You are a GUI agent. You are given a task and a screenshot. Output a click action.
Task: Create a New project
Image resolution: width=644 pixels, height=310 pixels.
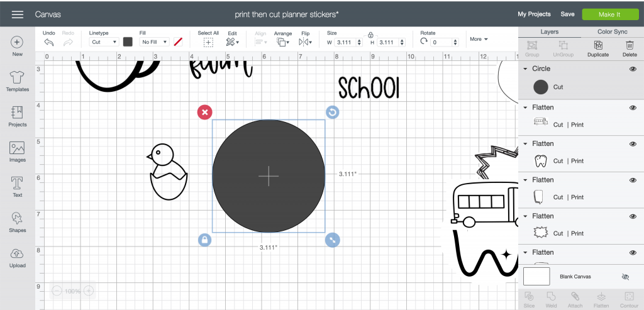click(17, 46)
